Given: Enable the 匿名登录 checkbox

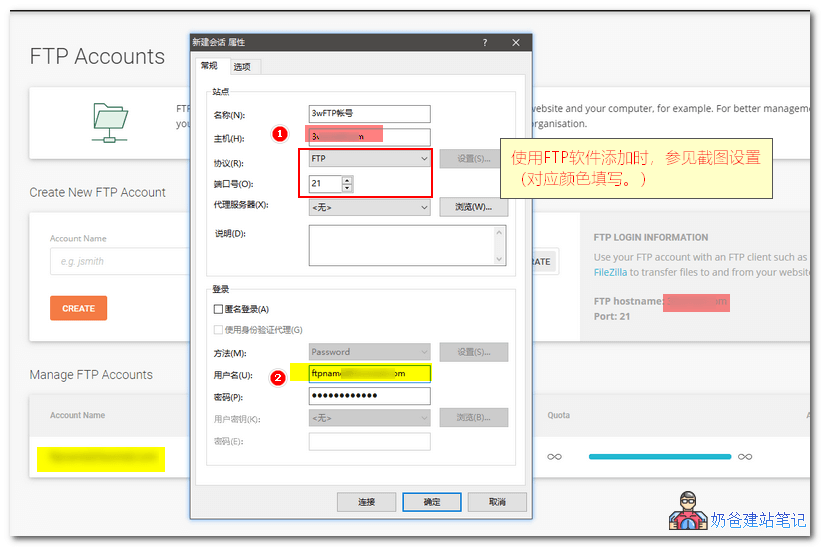Looking at the screenshot, I should coord(219,310).
